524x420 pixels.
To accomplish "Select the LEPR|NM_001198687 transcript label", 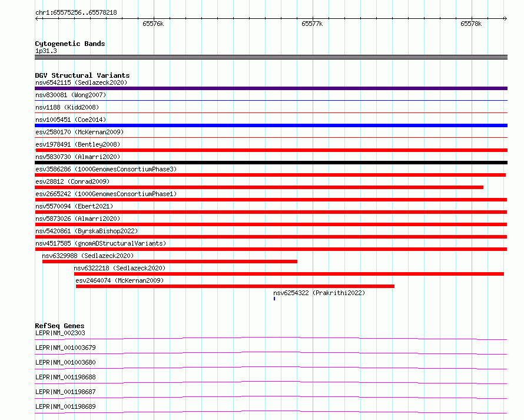I will pyautogui.click(x=65, y=392).
